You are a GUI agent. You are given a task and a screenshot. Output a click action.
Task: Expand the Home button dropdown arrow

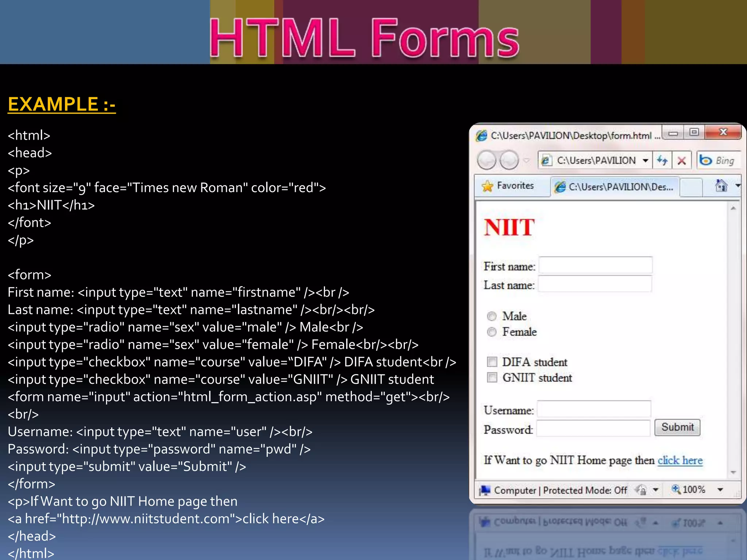[x=738, y=186]
